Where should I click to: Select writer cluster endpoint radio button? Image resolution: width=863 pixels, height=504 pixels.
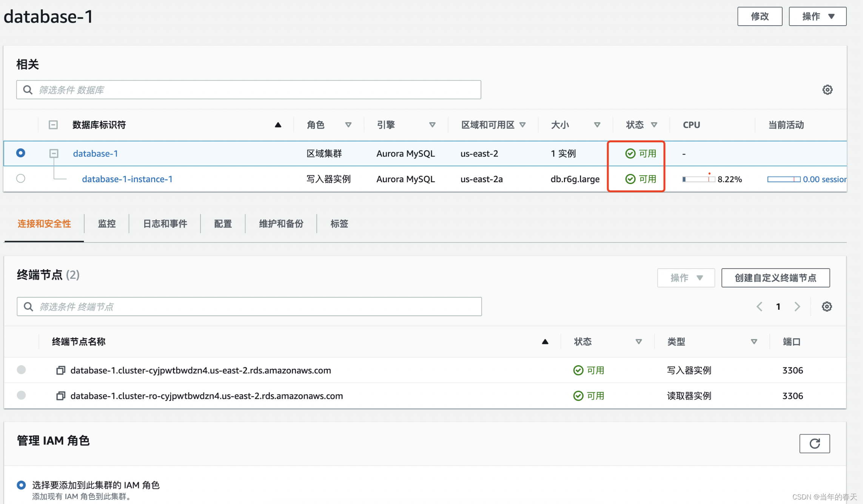[x=22, y=370]
